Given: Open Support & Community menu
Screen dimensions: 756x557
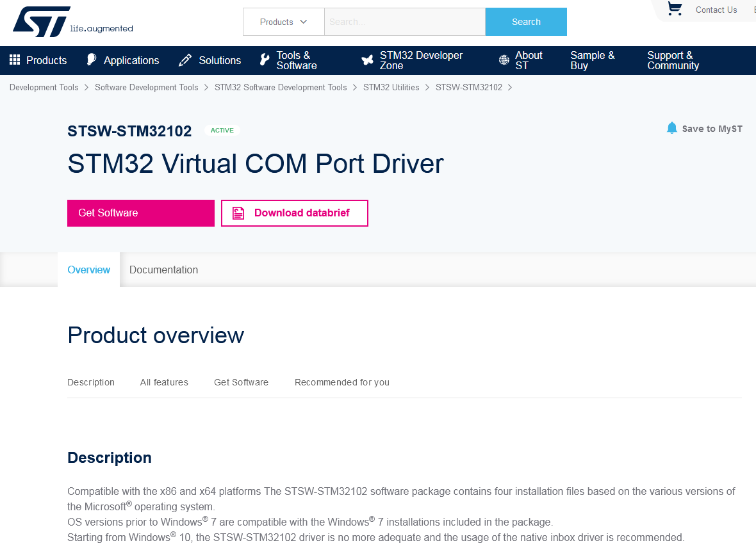Looking at the screenshot, I should [x=673, y=60].
